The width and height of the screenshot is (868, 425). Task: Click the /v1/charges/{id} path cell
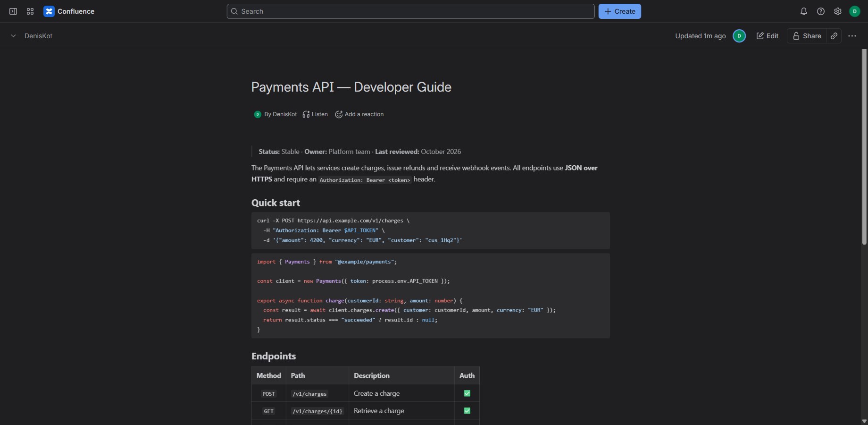(317, 411)
